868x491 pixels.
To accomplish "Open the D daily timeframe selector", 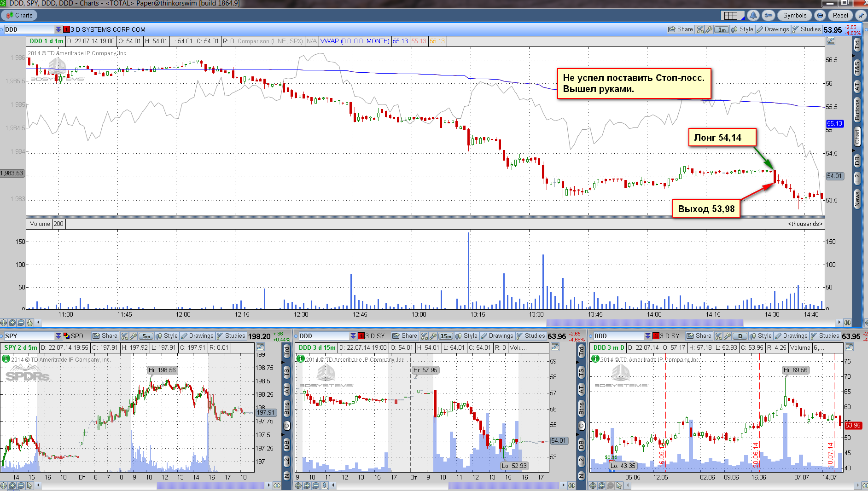I will [x=740, y=336].
